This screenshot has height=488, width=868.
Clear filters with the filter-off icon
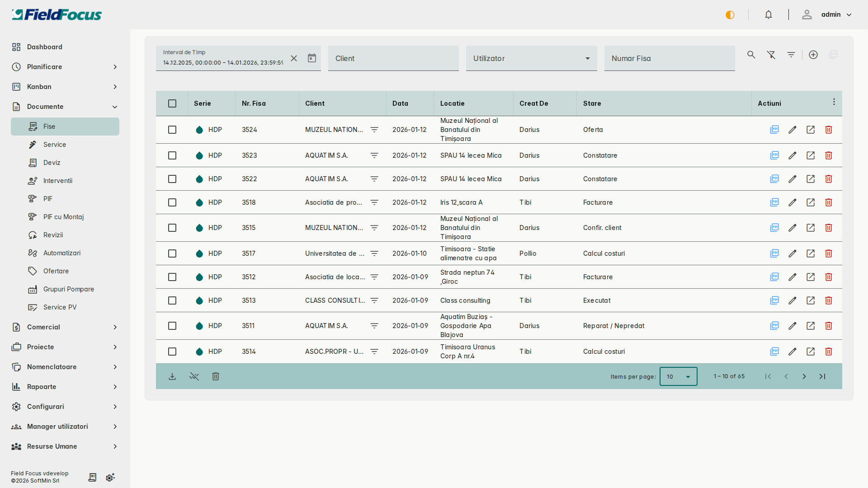(771, 55)
